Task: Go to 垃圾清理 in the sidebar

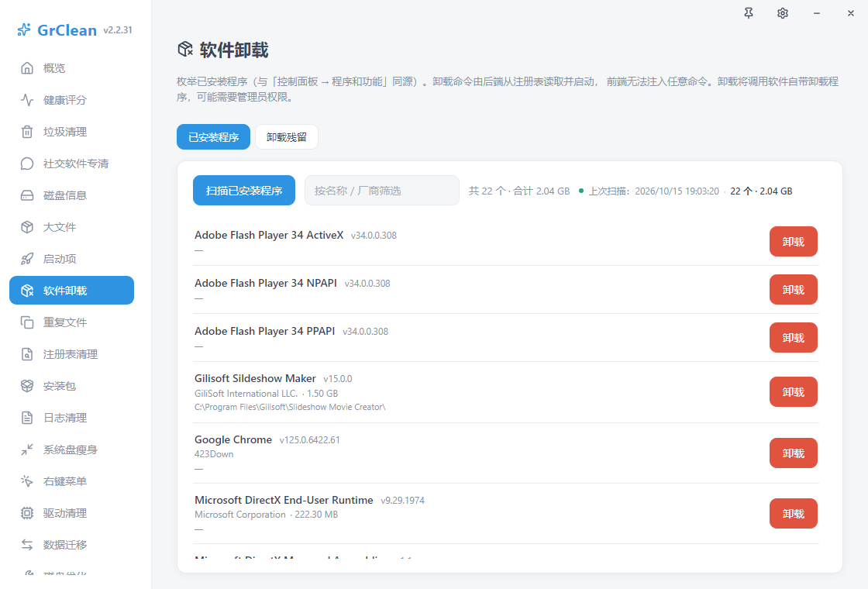Action: pyautogui.click(x=71, y=132)
